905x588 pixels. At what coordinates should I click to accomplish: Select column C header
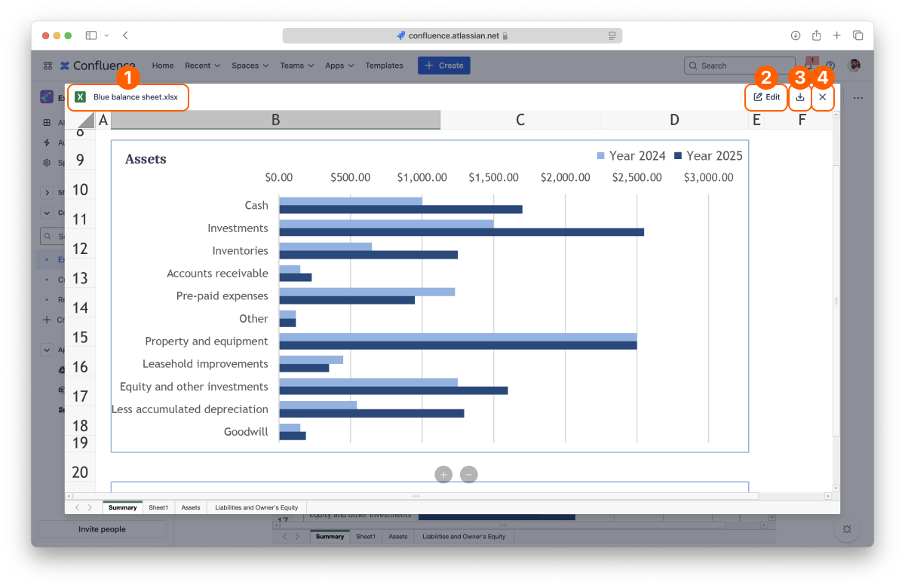tap(520, 120)
